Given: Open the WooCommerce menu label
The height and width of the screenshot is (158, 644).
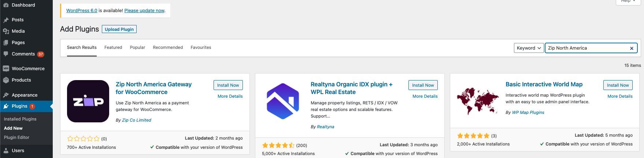Looking at the screenshot, I should (28, 69).
